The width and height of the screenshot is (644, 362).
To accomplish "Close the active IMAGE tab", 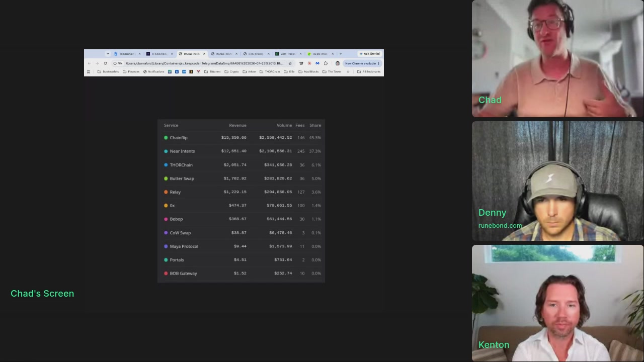I will click(x=204, y=54).
